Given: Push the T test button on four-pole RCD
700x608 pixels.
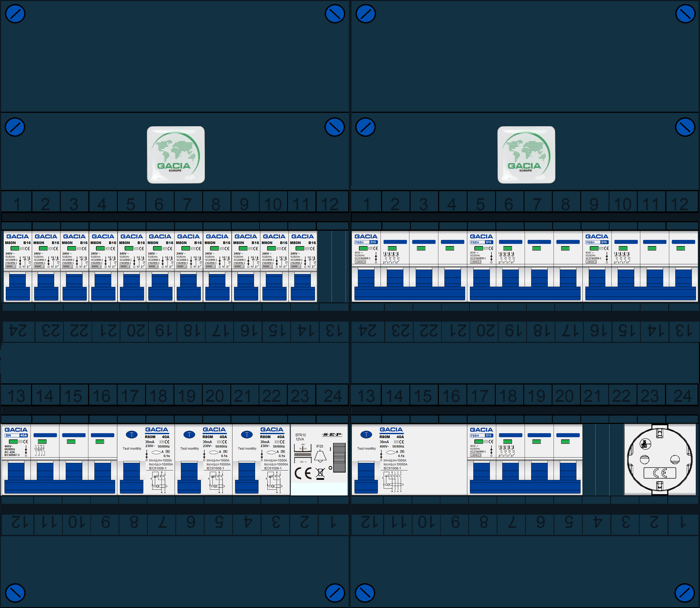Looking at the screenshot, I should coord(366,435).
